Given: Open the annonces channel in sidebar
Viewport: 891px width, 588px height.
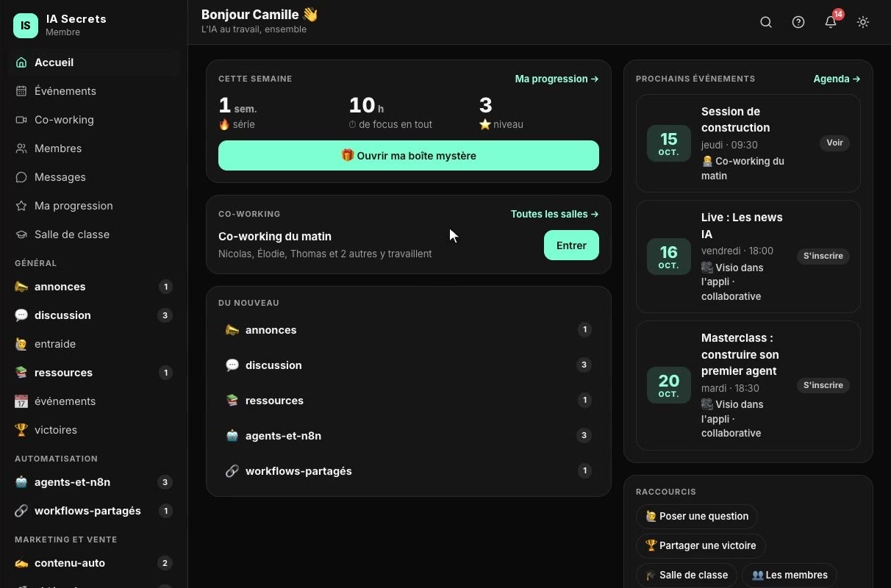Looking at the screenshot, I should click(94, 287).
